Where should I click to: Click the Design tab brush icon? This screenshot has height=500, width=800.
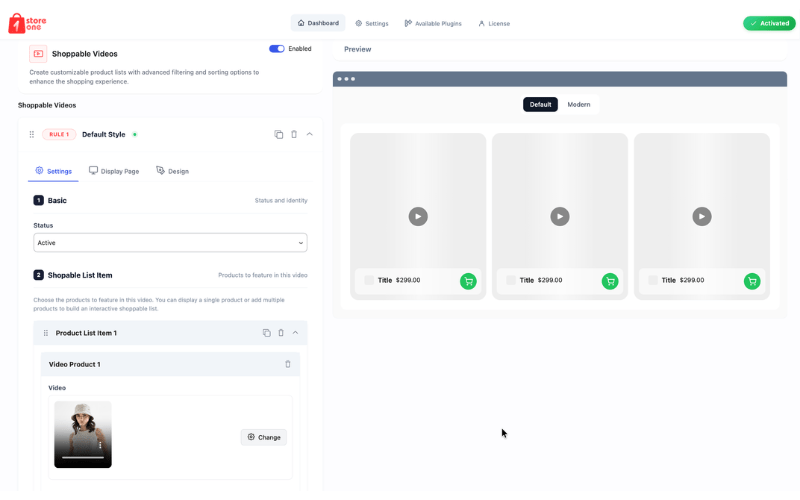click(x=160, y=170)
